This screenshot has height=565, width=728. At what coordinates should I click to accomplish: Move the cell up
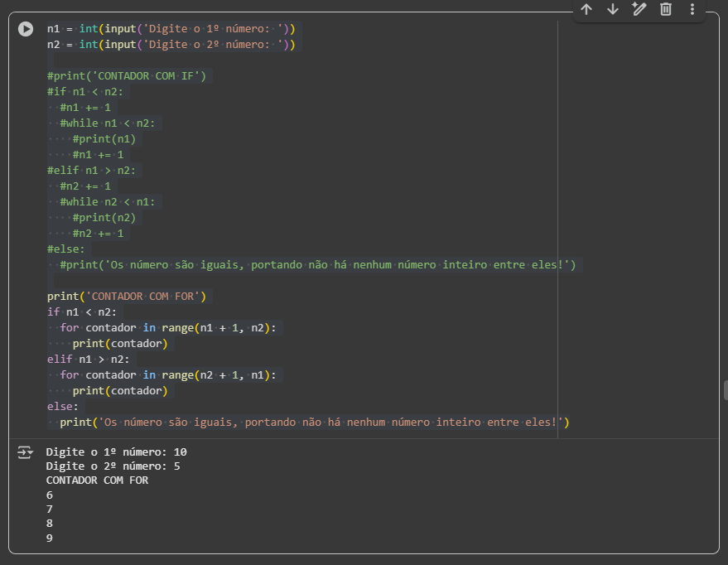click(x=586, y=9)
